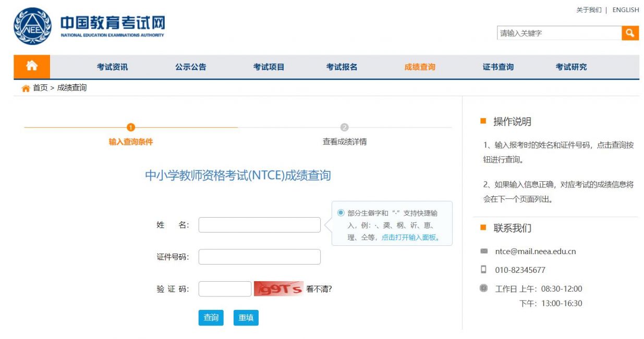This screenshot has width=644, height=339.
Task: Click inside the 姓名 input field
Action: click(259, 224)
